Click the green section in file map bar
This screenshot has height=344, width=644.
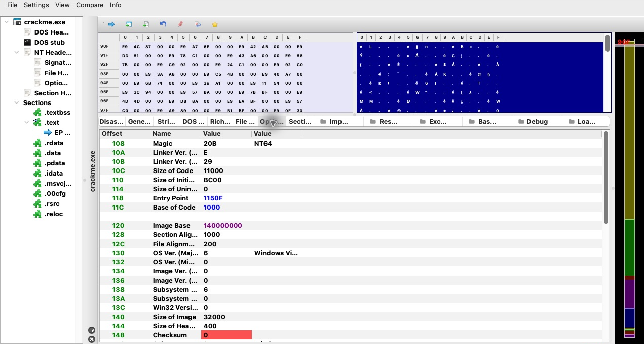629,247
